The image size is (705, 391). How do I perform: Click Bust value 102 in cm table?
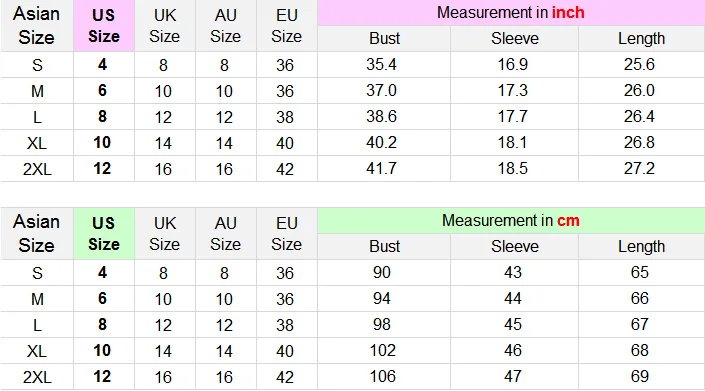point(383,350)
